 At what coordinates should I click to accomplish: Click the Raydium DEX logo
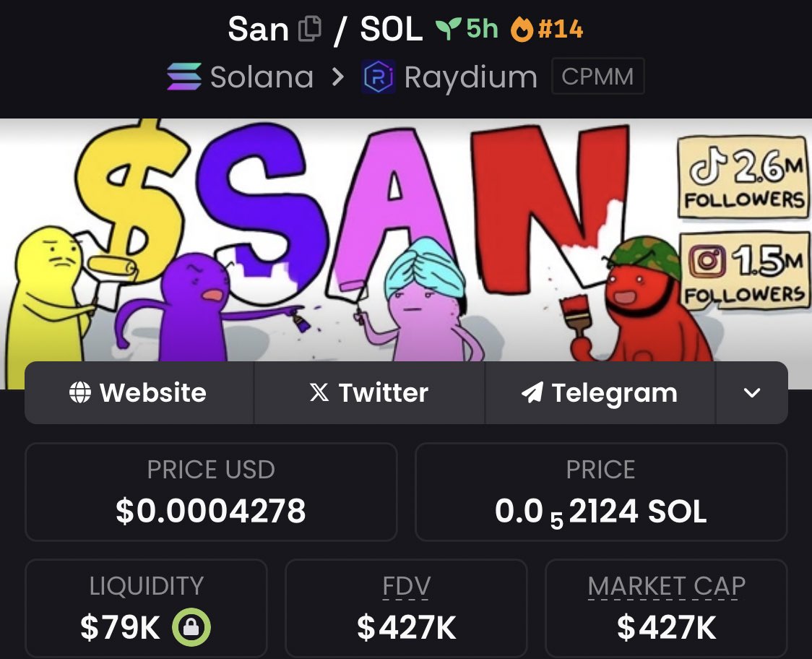point(379,77)
